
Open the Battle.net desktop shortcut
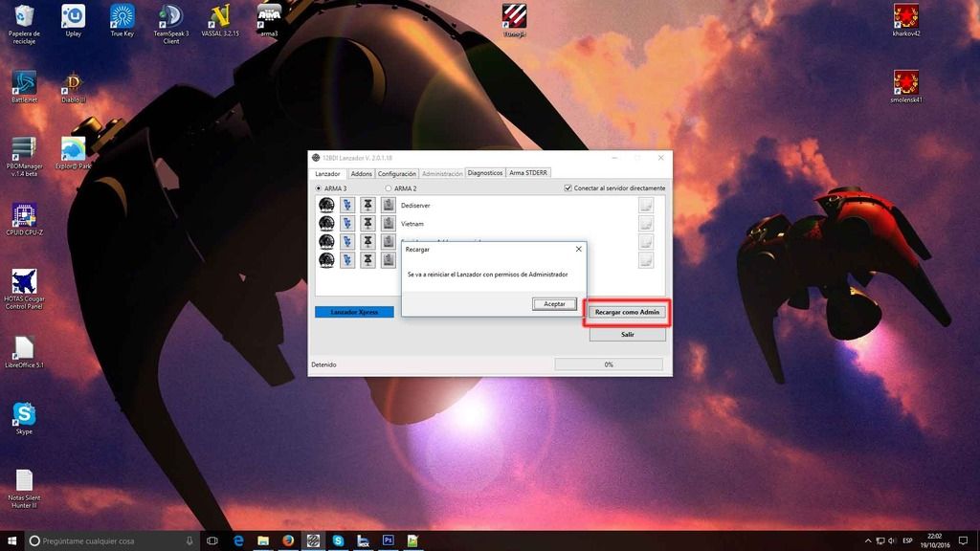(x=24, y=87)
